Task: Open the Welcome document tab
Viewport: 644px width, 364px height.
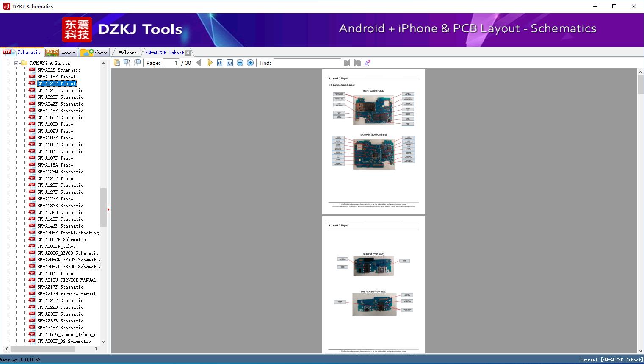Action: tap(128, 53)
